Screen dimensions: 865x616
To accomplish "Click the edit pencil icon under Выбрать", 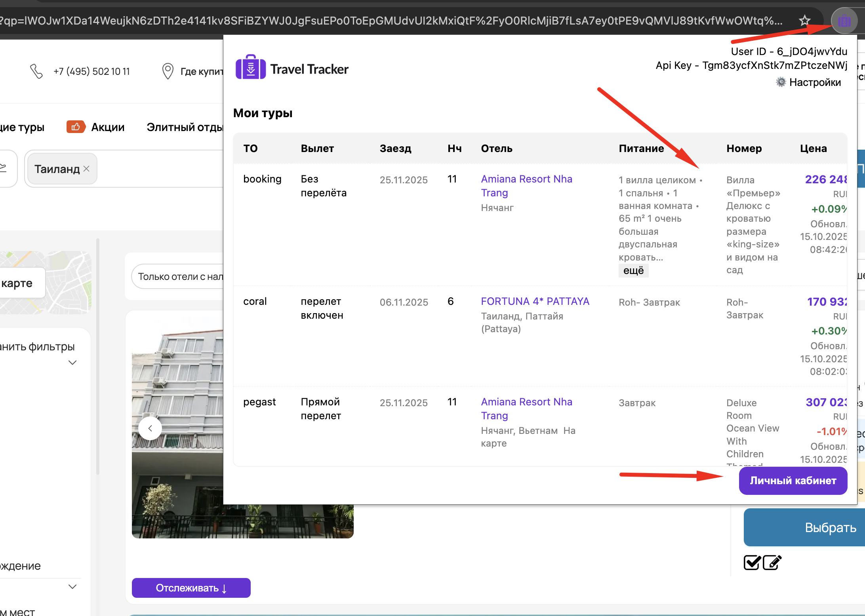I will click(772, 562).
